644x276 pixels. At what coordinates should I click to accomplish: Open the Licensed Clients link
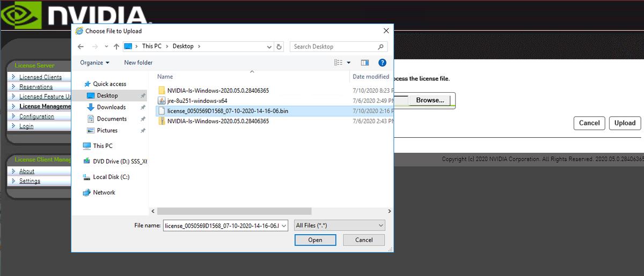40,77
